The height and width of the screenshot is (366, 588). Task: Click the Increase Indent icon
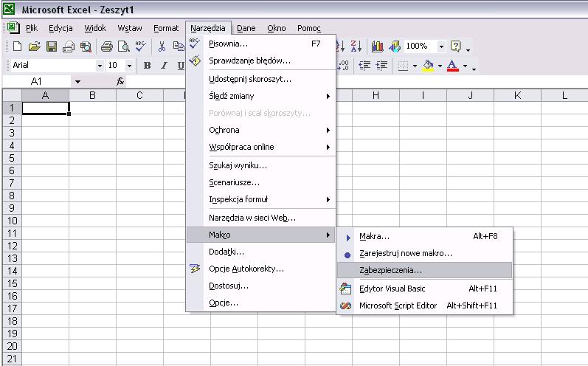[381, 66]
